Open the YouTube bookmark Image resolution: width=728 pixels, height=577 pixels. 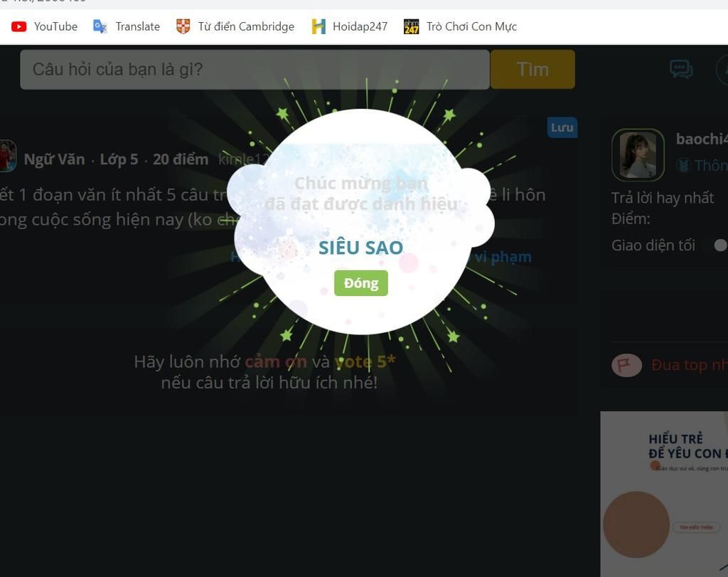click(44, 26)
